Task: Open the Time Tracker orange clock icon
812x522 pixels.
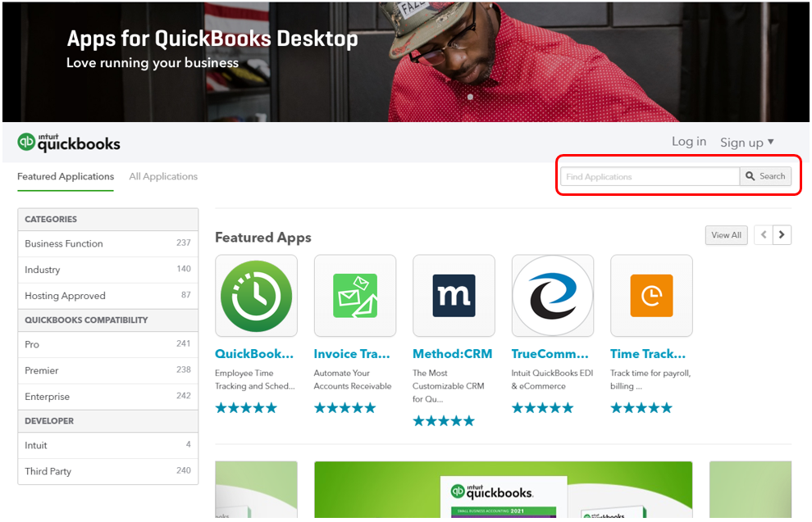Action: point(651,295)
